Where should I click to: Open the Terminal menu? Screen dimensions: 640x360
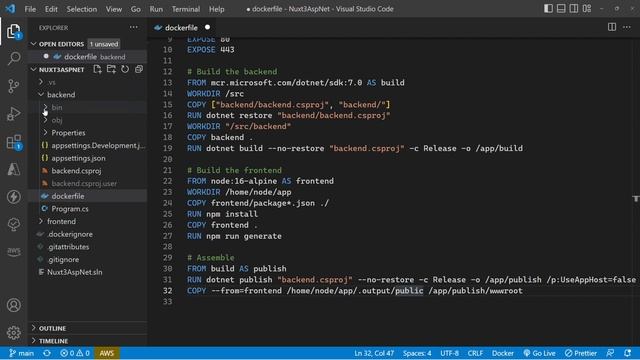186,9
